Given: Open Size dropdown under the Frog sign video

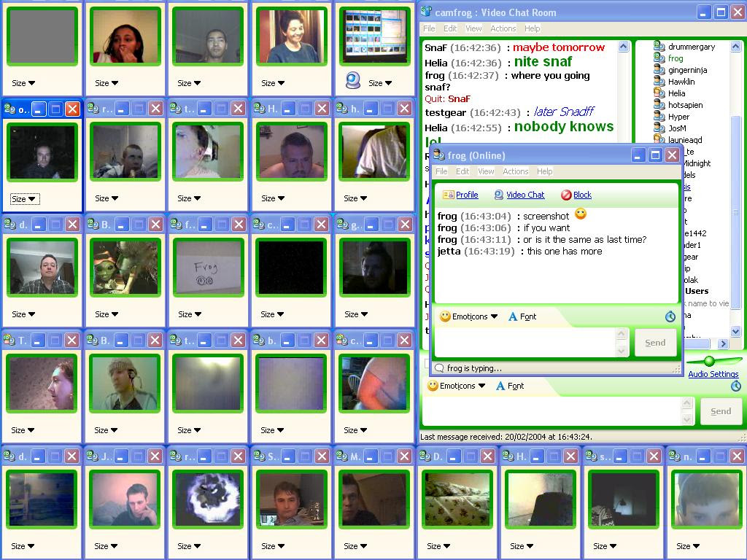Looking at the screenshot, I should coord(190,314).
